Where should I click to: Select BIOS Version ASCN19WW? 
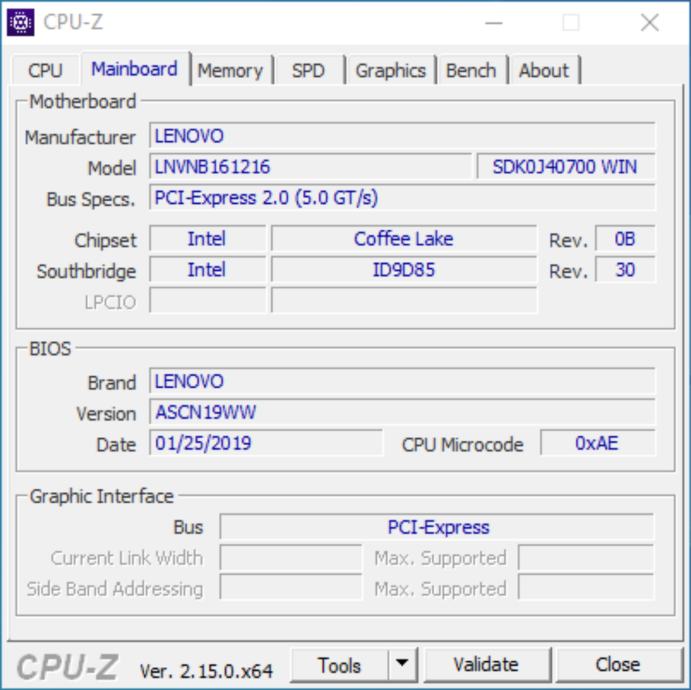[x=402, y=412]
